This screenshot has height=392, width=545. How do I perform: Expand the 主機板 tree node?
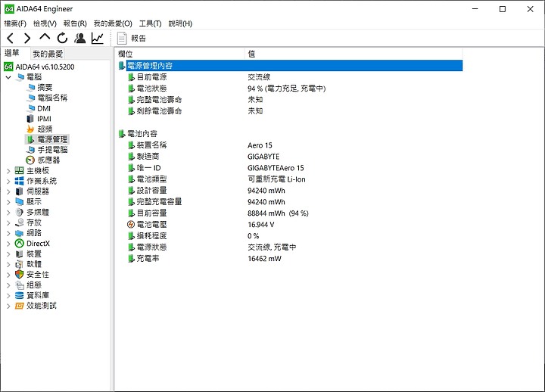(x=8, y=170)
